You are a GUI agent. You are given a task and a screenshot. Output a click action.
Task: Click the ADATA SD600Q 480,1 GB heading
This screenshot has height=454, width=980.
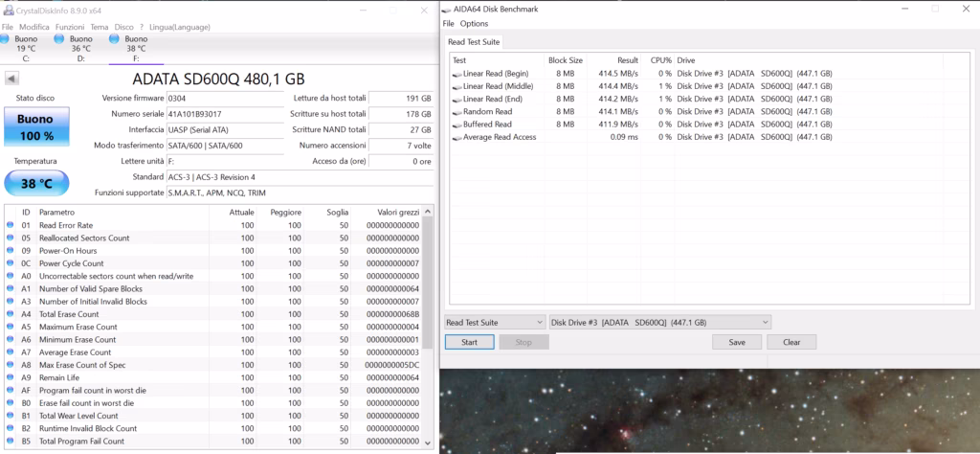[x=219, y=79]
